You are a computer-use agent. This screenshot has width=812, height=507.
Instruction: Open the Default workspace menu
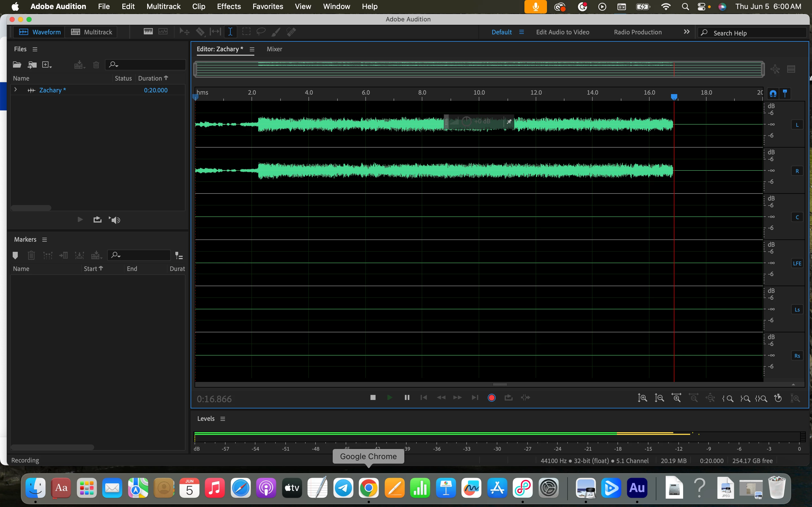click(521, 32)
